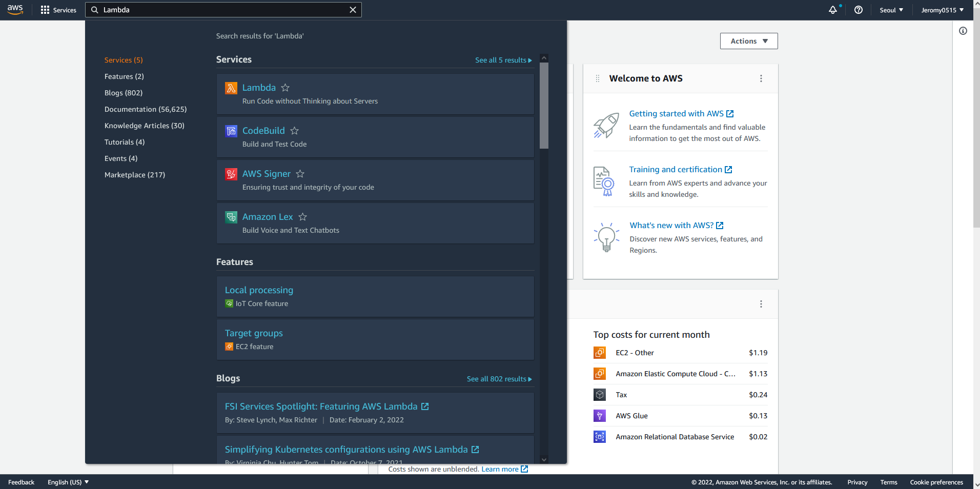Open FSI Services Spotlight blog post

[326, 406]
